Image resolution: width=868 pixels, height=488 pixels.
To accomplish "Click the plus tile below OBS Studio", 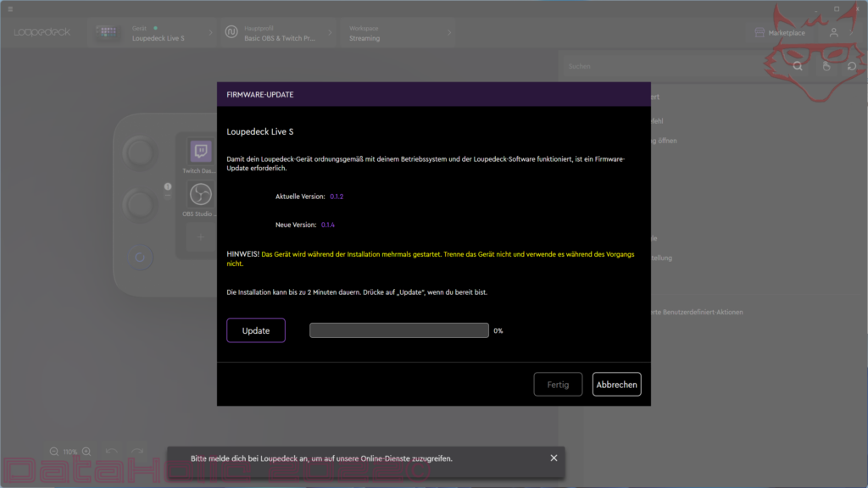I will click(x=200, y=237).
